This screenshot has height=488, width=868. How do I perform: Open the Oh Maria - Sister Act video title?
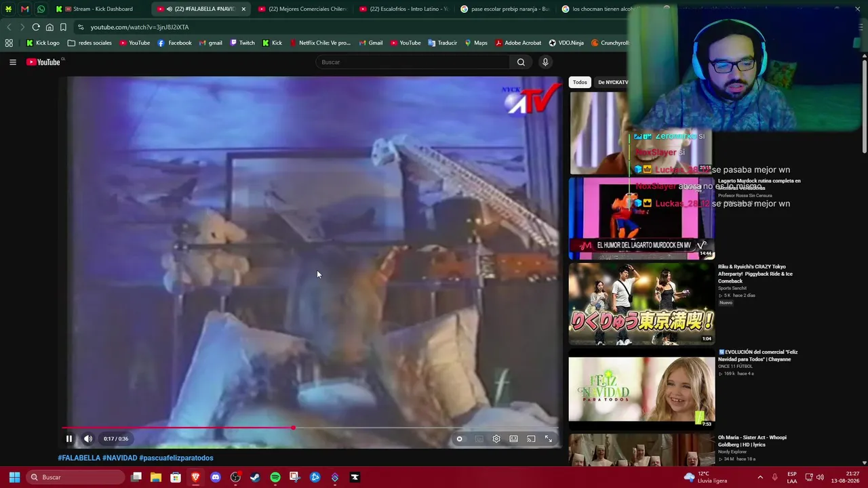[x=753, y=441]
